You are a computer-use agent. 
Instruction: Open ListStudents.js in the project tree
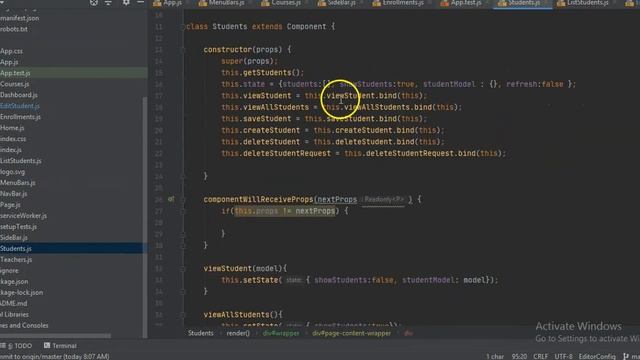[21, 160]
